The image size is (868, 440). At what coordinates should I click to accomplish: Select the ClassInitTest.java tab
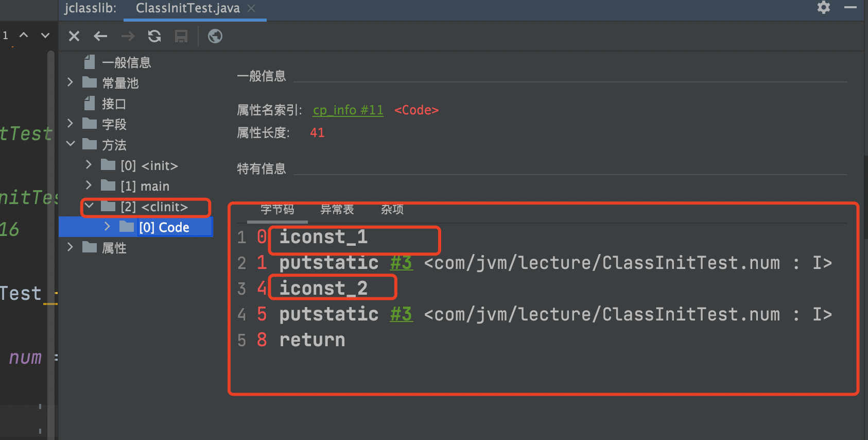coord(188,8)
